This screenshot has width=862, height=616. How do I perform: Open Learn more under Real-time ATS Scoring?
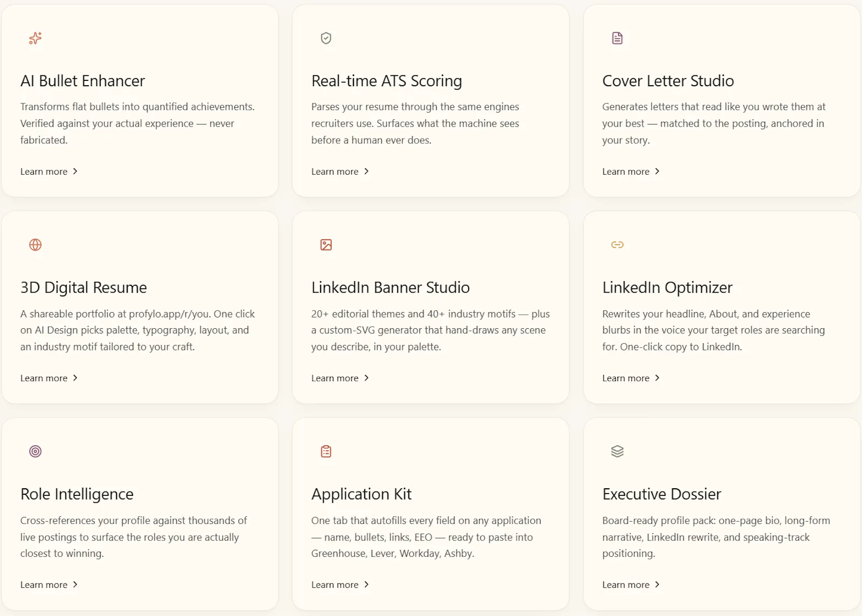(x=340, y=171)
